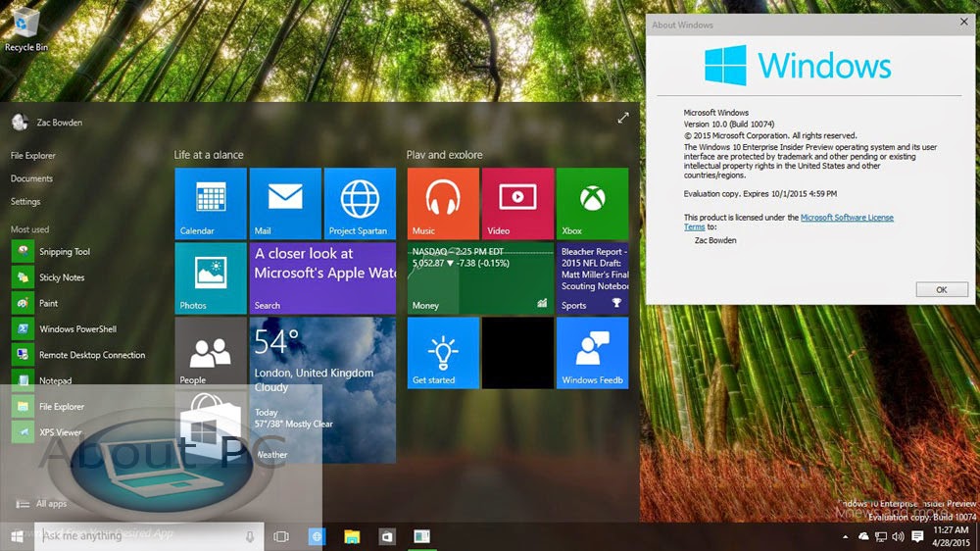Screen dimensions: 980x551
Task: Open the Store tile
Action: point(211,427)
